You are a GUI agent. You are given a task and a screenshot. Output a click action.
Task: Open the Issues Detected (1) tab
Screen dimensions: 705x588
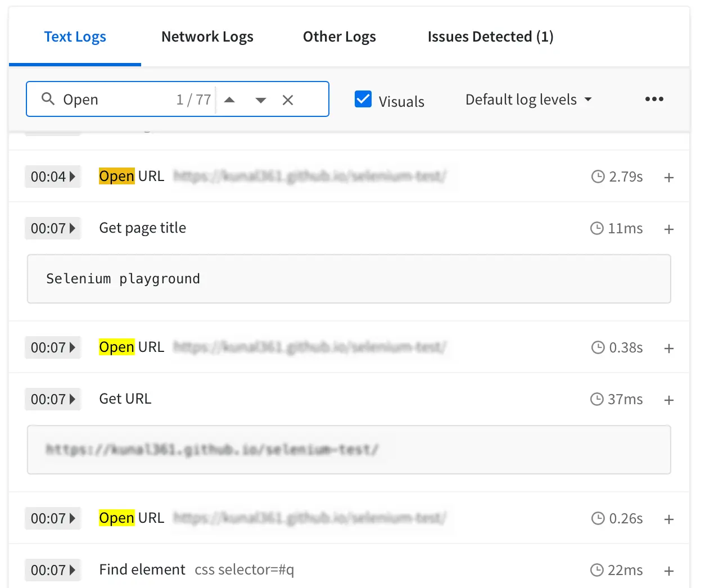(x=490, y=37)
